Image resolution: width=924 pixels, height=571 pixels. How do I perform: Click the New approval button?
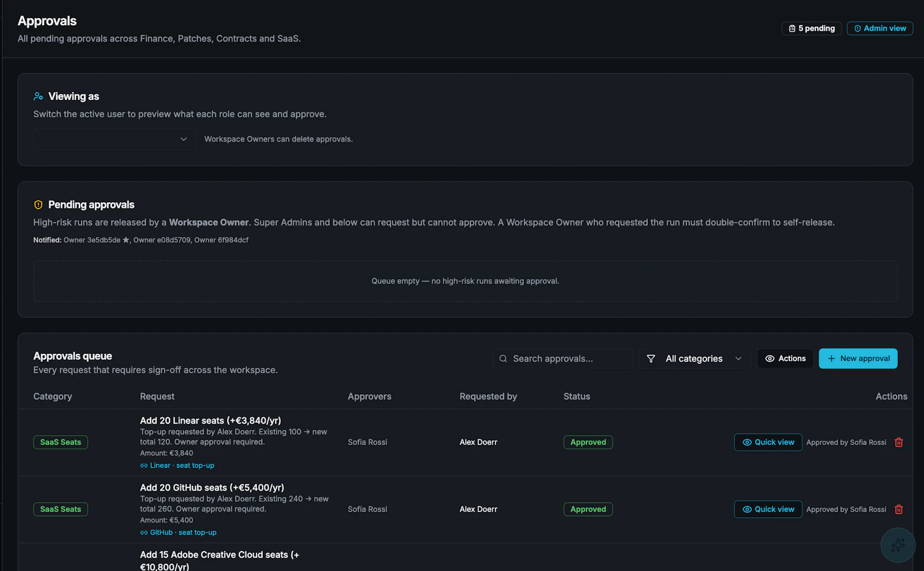click(858, 359)
